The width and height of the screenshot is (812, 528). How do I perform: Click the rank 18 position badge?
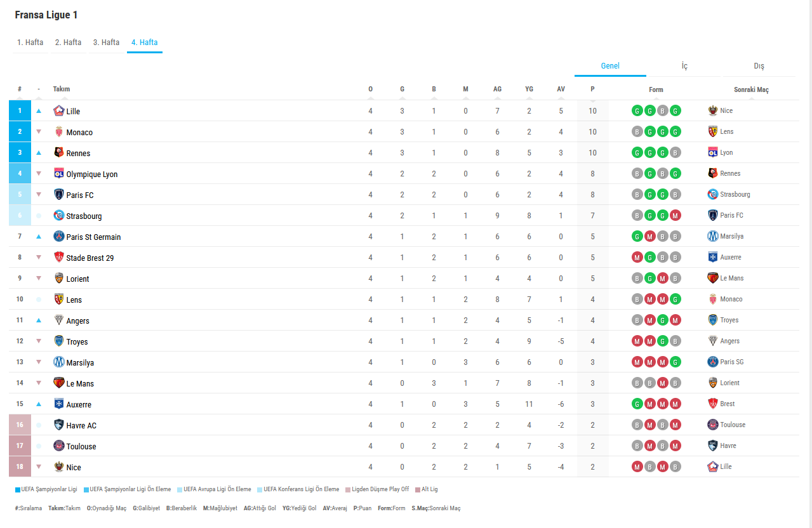pos(20,467)
